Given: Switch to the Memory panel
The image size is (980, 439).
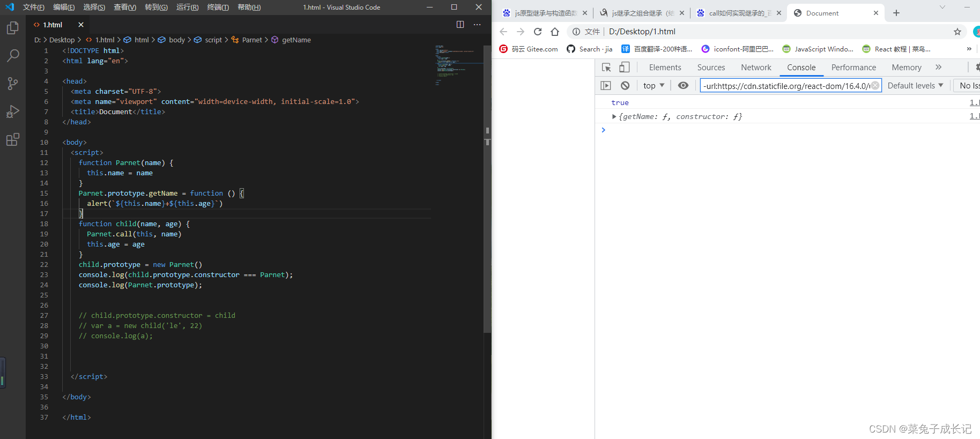Looking at the screenshot, I should (907, 68).
